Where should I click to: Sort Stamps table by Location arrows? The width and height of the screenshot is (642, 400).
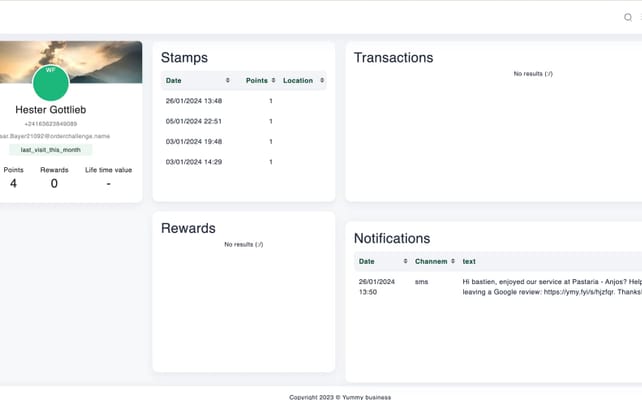pyautogui.click(x=321, y=80)
